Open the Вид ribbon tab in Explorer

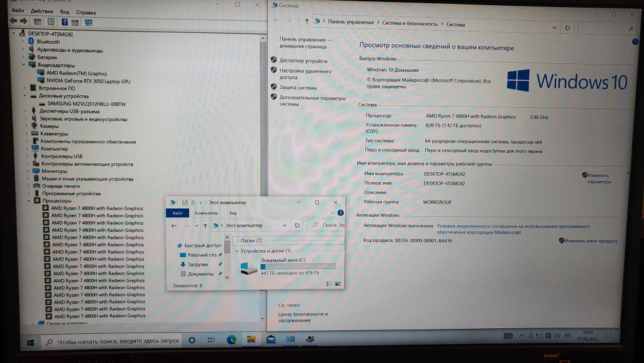233,213
